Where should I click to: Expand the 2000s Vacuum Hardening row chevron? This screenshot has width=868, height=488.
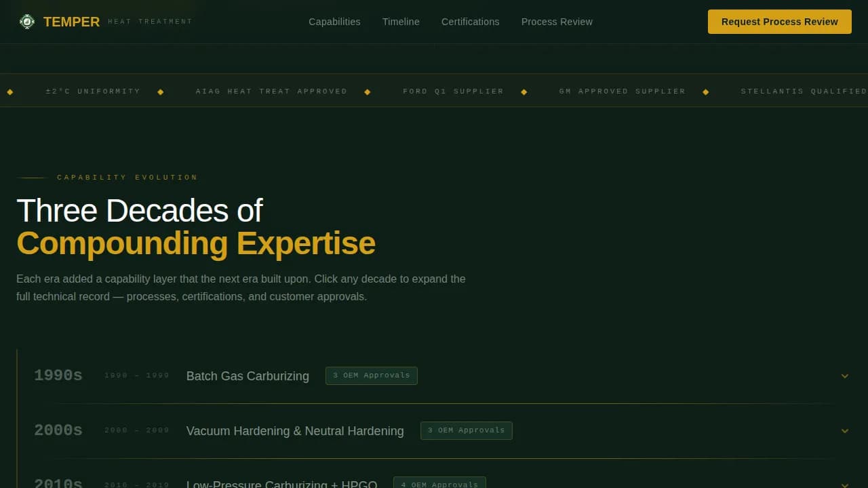tap(845, 431)
